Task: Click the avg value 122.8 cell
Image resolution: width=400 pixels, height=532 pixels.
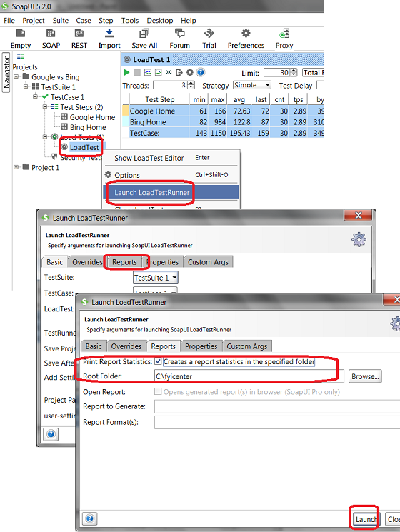Action: tap(239, 122)
